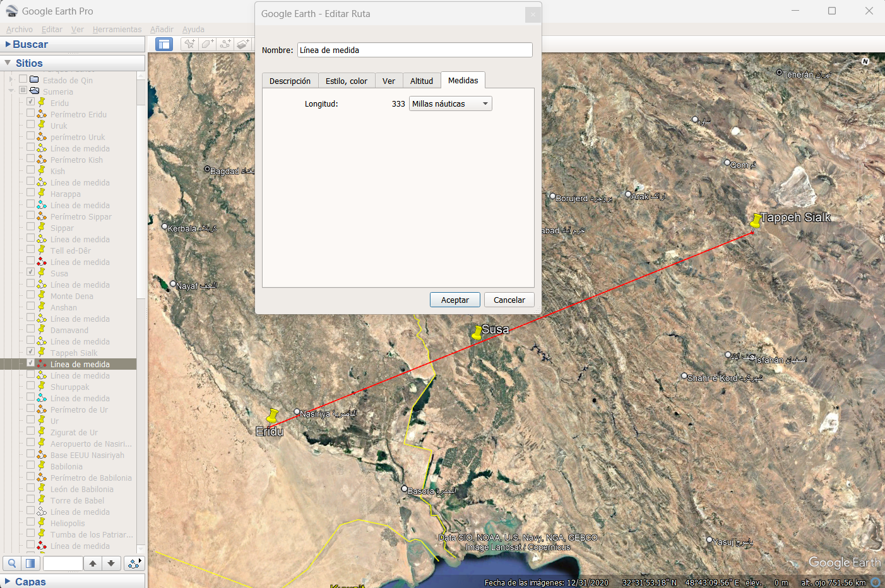Click the path icon beside Perímetro de Babilonia
This screenshot has height=588, width=885.
[x=42, y=478]
